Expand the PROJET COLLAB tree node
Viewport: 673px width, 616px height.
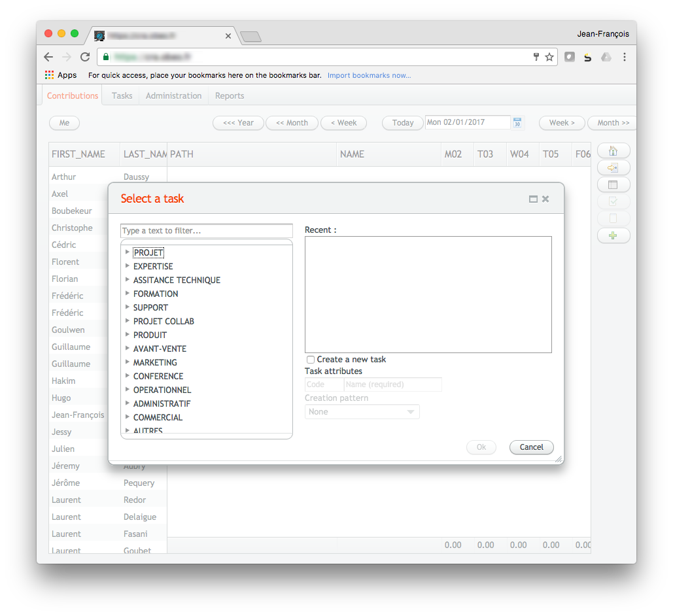click(x=127, y=320)
